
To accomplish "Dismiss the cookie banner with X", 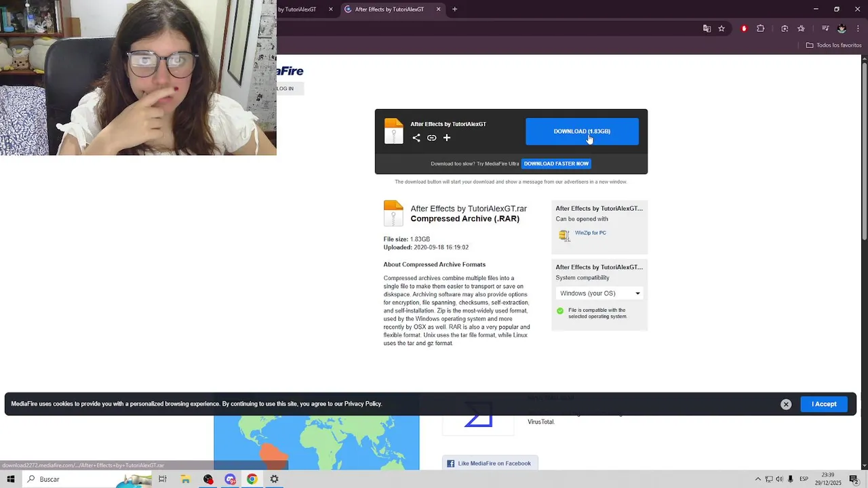I will (786, 405).
